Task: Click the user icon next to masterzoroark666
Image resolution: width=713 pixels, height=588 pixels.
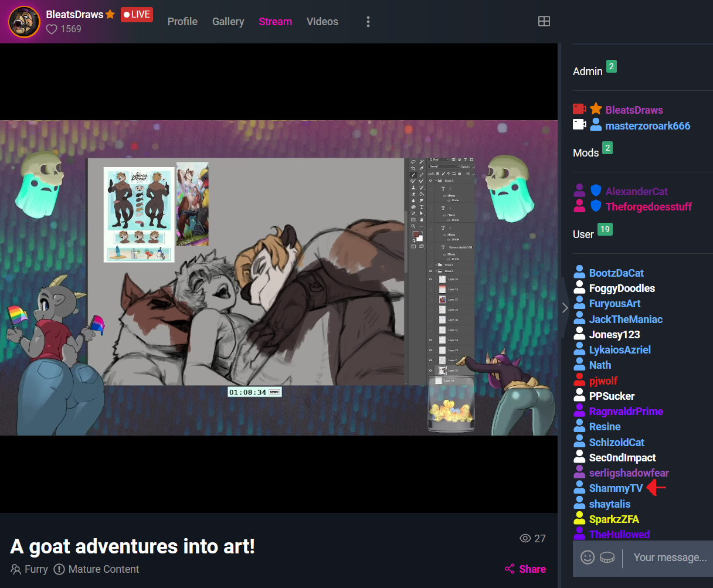Action: 596,124
